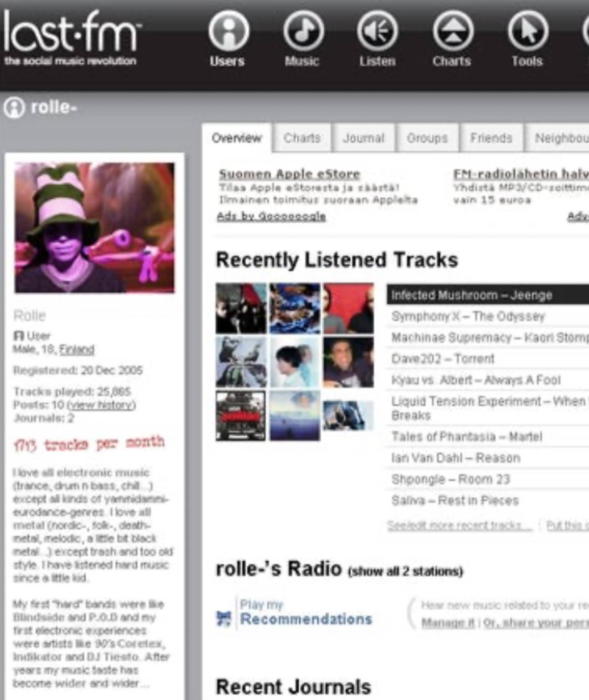This screenshot has width=589, height=700.
Task: Open the Neighbours tab
Action: [x=558, y=138]
